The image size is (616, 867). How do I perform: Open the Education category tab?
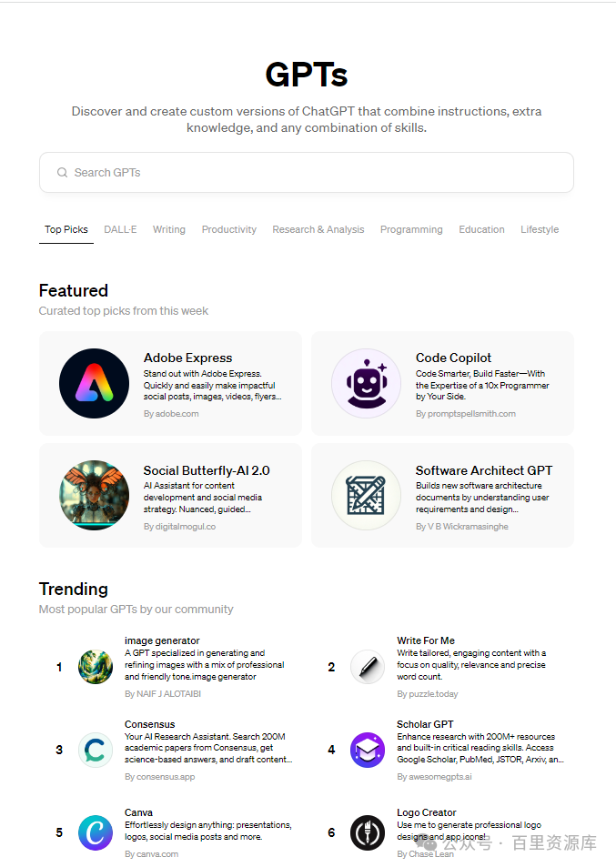click(481, 229)
